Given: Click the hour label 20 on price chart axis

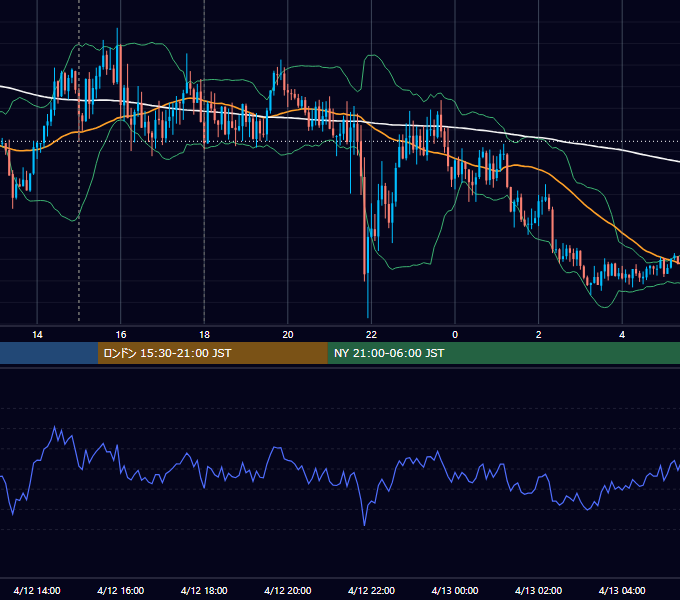Looking at the screenshot, I should click(x=288, y=335).
